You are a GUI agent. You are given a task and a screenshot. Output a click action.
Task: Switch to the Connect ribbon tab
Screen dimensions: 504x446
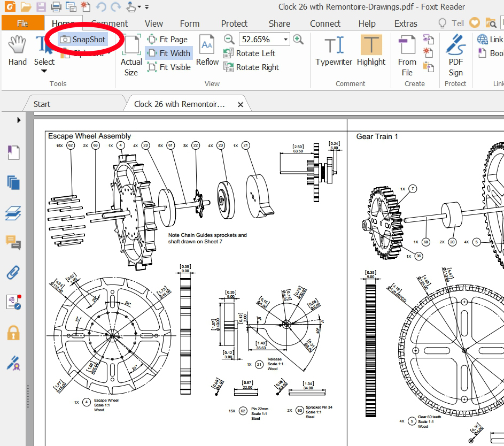pos(325,24)
